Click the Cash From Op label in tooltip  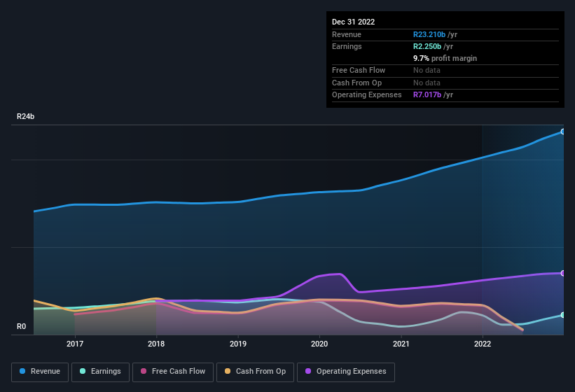pyautogui.click(x=356, y=83)
